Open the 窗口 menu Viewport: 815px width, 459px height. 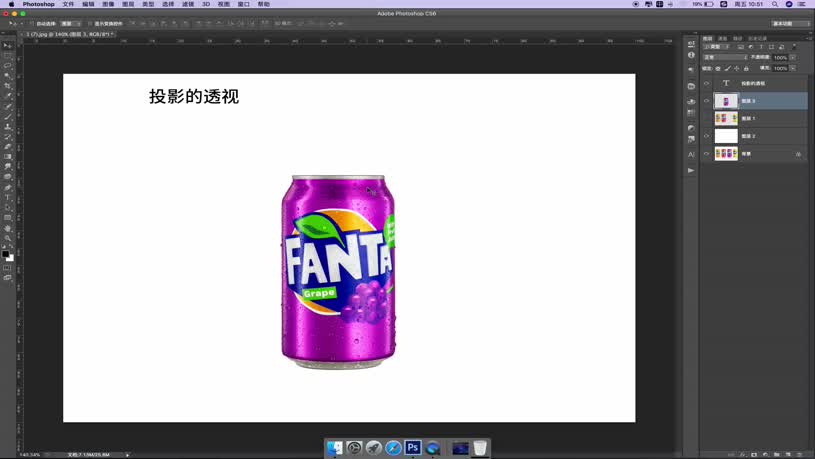pyautogui.click(x=244, y=4)
